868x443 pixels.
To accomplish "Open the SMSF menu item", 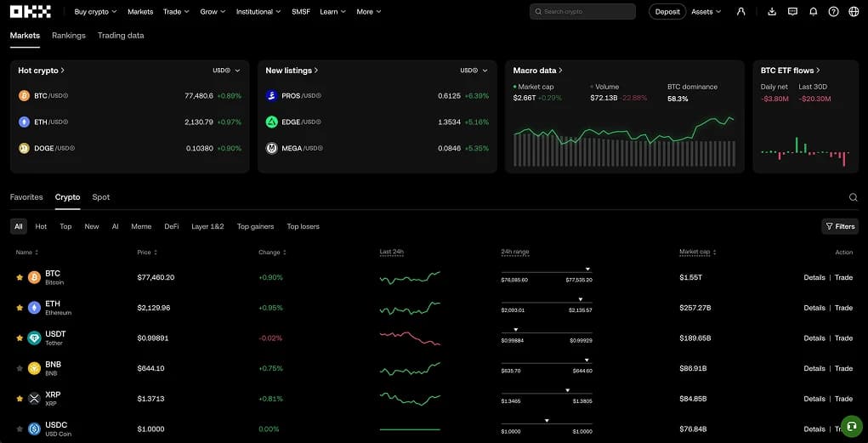I will (301, 12).
